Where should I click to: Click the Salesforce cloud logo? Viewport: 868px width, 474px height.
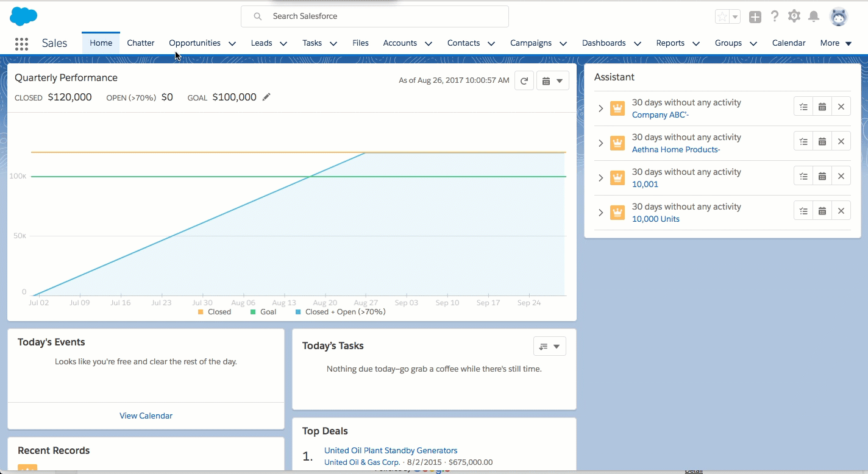click(x=24, y=16)
